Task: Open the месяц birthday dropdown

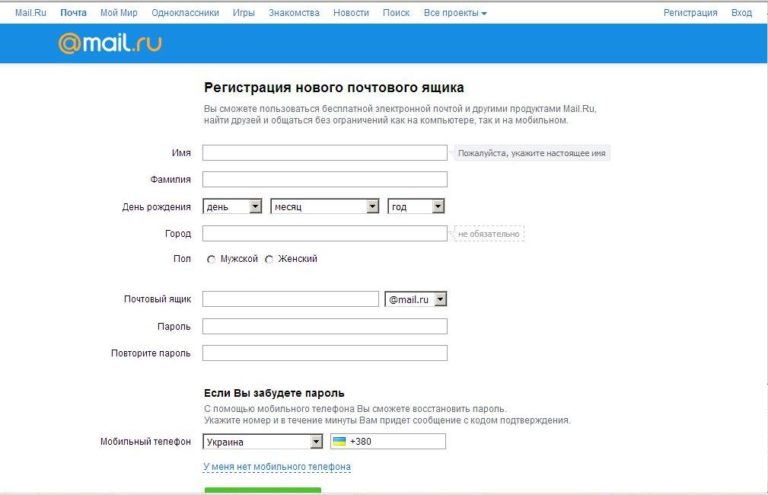Action: (x=325, y=207)
